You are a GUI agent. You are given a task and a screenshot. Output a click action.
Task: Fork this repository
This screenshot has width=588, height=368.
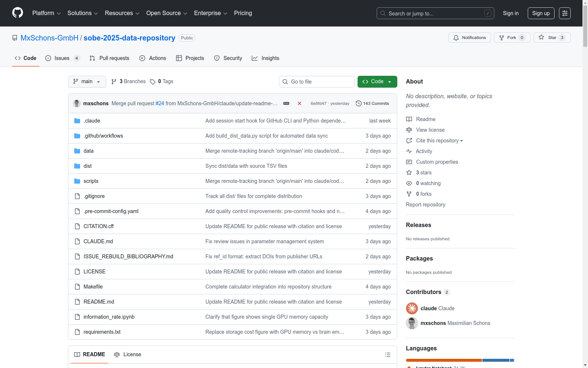(x=512, y=38)
